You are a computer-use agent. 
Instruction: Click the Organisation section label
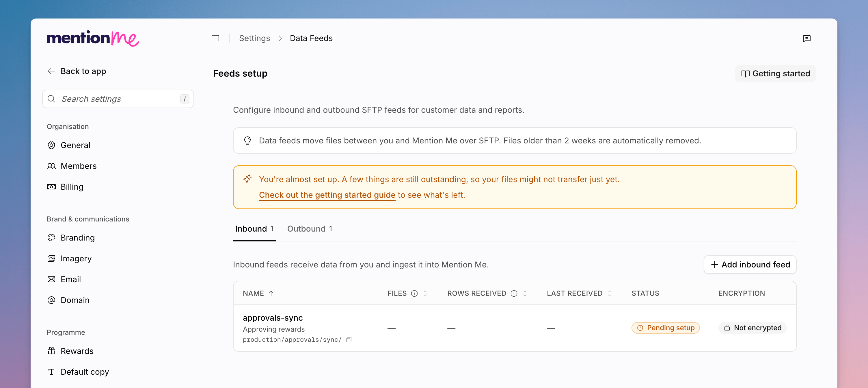pyautogui.click(x=68, y=127)
